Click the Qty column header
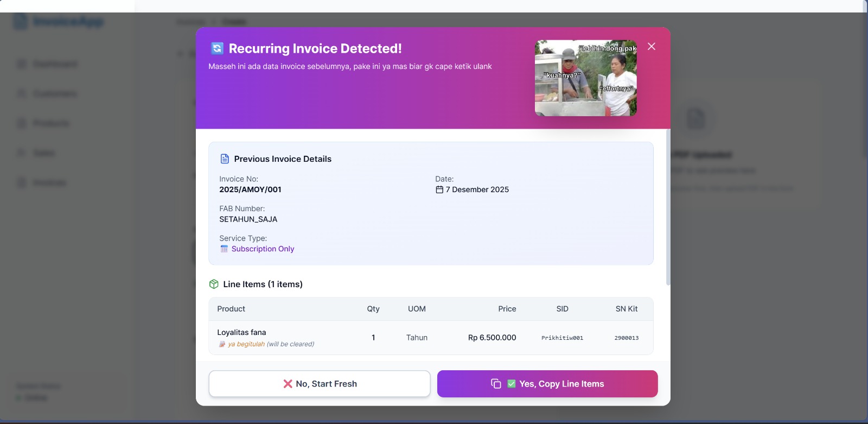This screenshot has height=424, width=868. click(373, 309)
